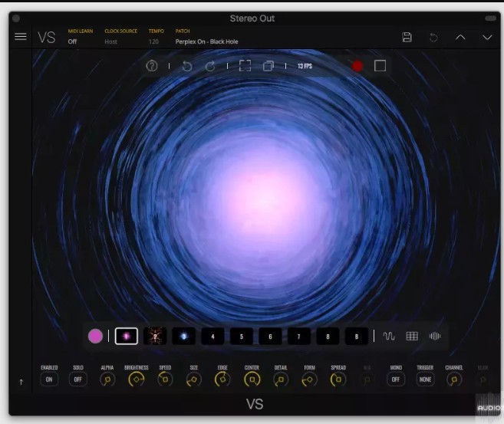
Task: Click the Speed knob
Action: (165, 380)
